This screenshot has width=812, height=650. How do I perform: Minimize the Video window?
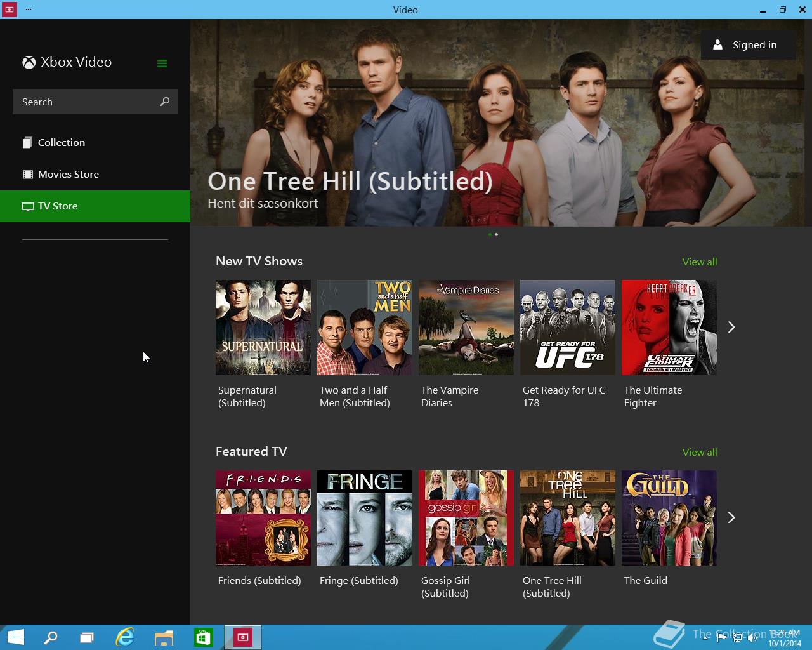tap(763, 10)
